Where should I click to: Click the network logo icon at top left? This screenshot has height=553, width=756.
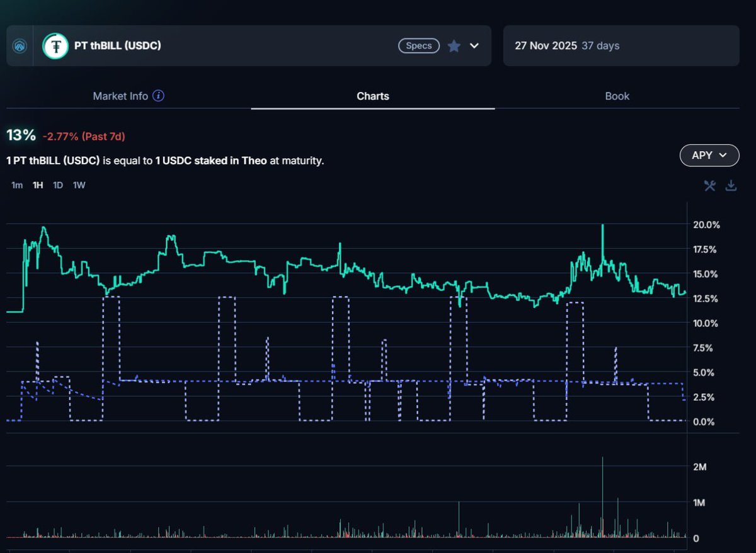coord(20,46)
